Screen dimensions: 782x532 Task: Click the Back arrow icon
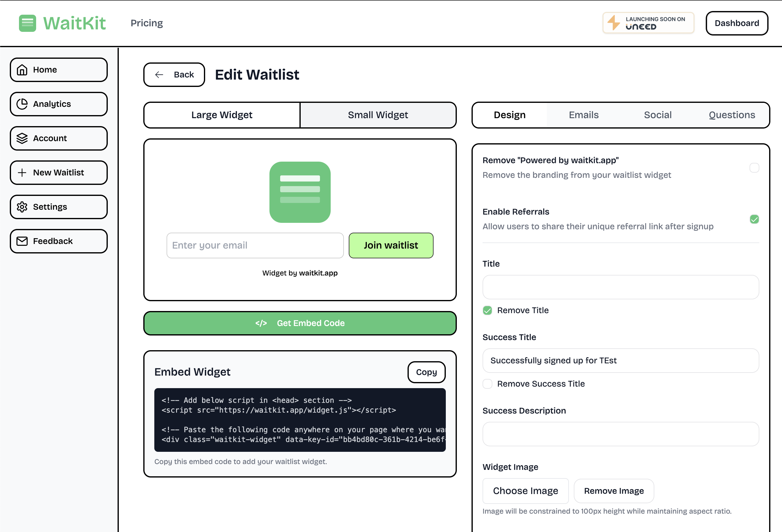point(159,75)
